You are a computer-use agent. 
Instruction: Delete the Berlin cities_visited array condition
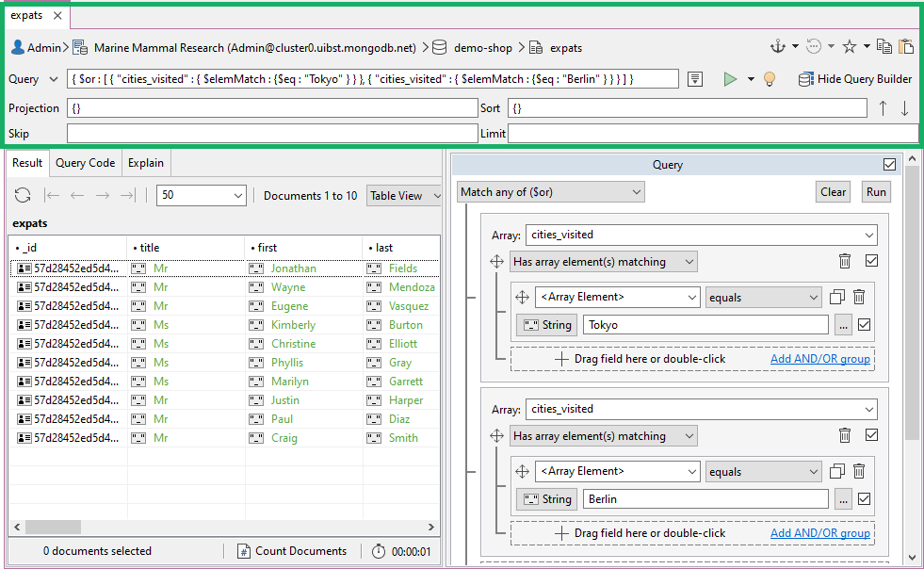[845, 436]
